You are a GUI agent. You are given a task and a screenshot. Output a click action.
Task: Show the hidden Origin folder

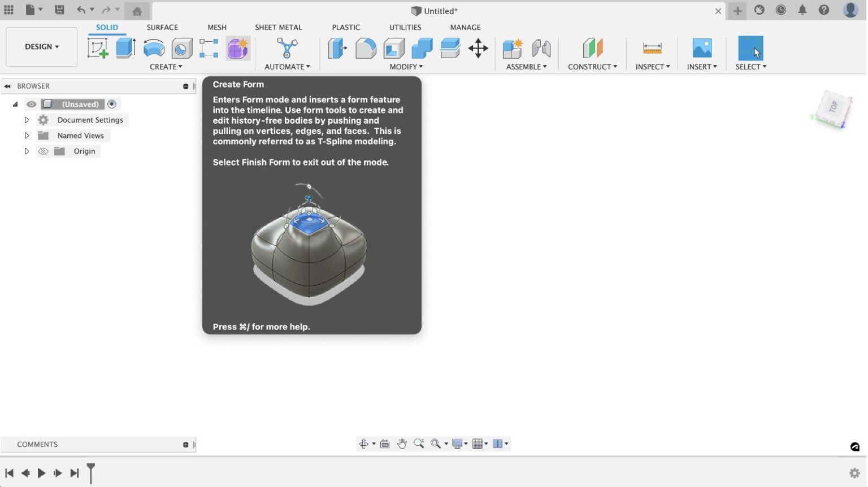click(x=43, y=151)
